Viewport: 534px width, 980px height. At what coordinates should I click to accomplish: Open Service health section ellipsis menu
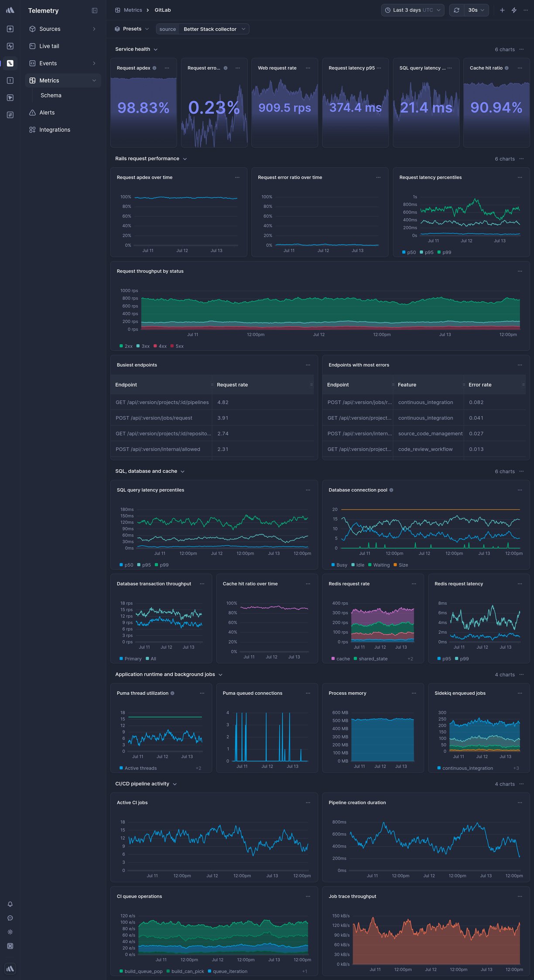[x=521, y=49]
